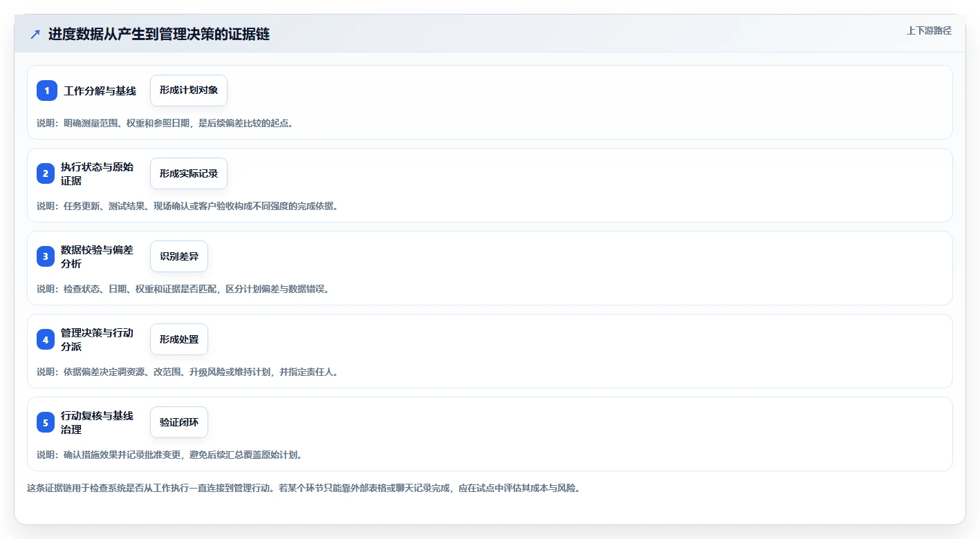Select the 行动复核与基线治理 step title
Image resolution: width=980 pixels, height=539 pixels.
(97, 422)
